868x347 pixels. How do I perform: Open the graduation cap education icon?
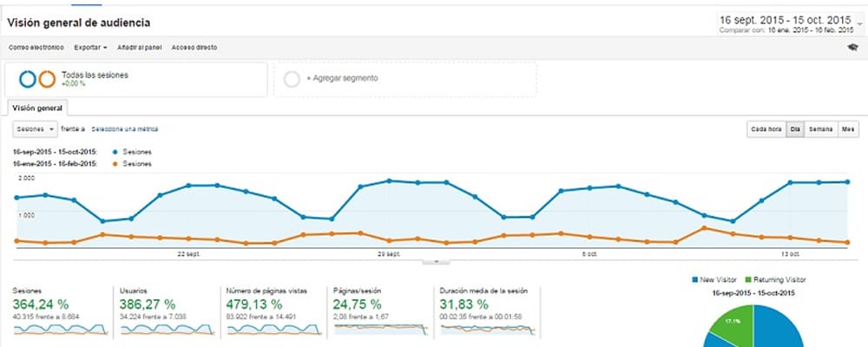pyautogui.click(x=852, y=48)
